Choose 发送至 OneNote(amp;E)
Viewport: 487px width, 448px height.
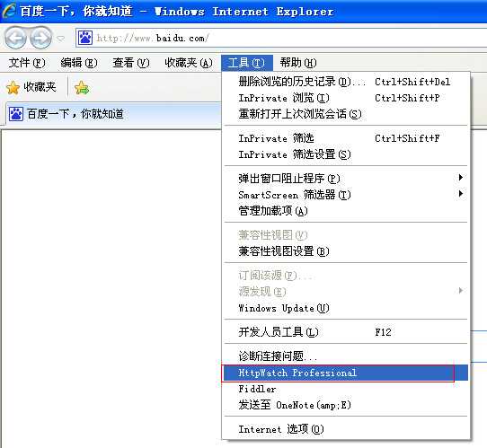346,405
